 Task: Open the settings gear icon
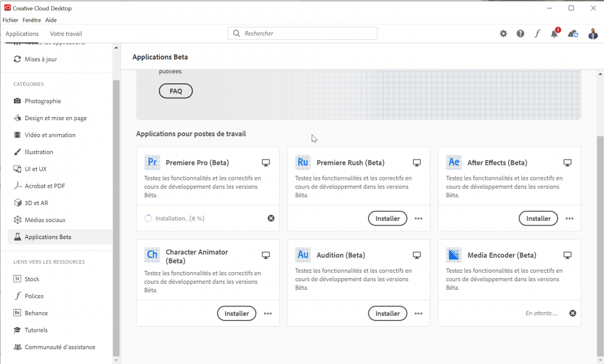click(x=503, y=34)
